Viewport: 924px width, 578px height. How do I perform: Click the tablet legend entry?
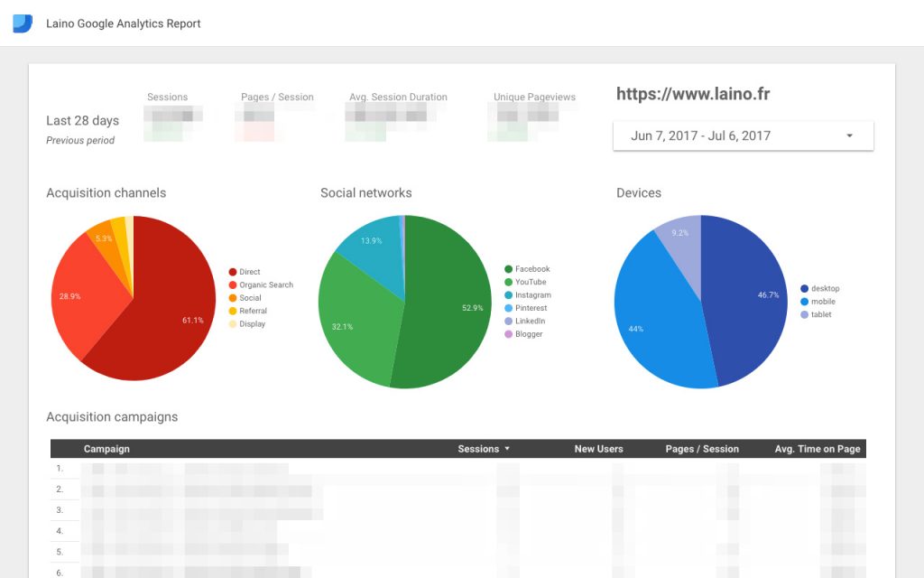pos(816,314)
